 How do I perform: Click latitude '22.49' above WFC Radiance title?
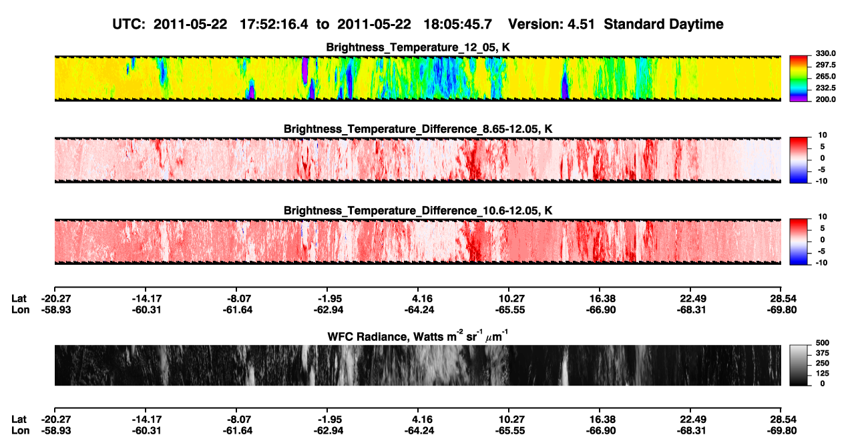[x=692, y=298]
